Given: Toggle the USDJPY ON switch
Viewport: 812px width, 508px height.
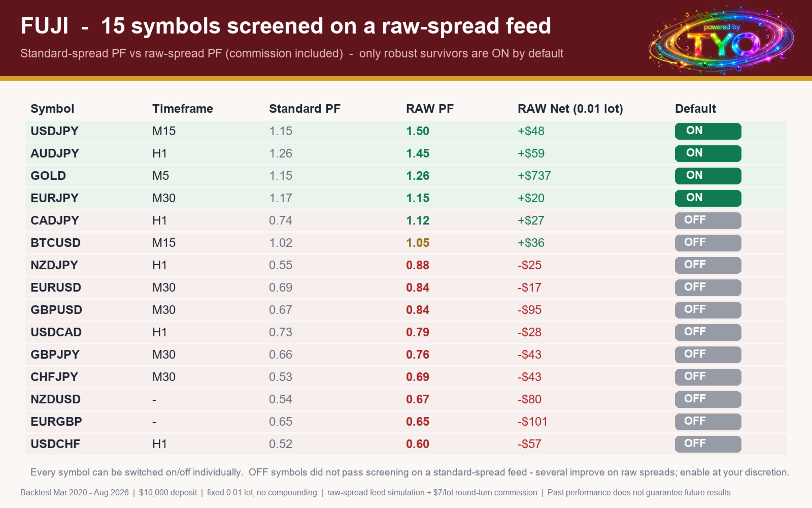Looking at the screenshot, I should pyautogui.click(x=708, y=131).
